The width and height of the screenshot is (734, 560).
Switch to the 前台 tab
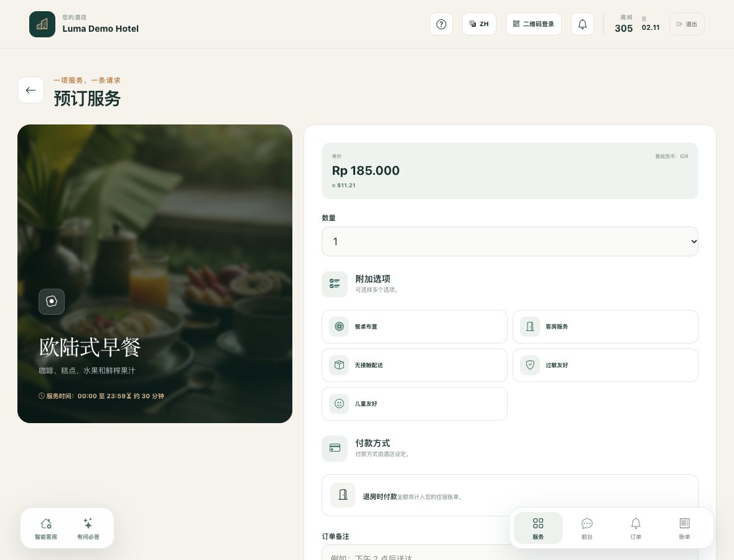[x=587, y=528]
